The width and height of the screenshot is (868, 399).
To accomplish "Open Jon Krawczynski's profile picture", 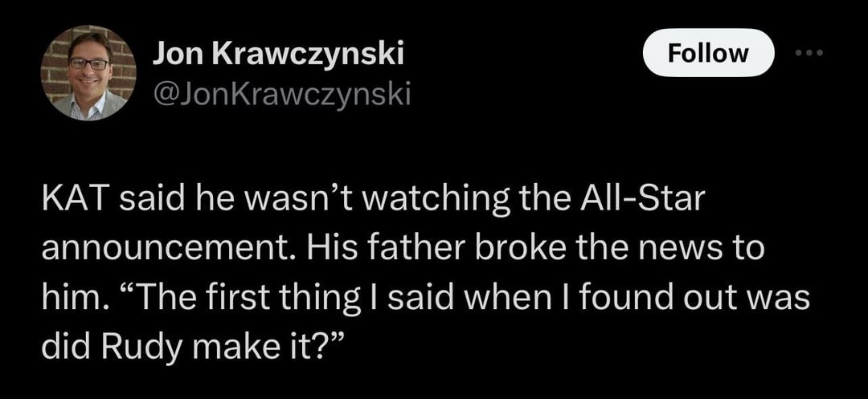I will pos(88,72).
